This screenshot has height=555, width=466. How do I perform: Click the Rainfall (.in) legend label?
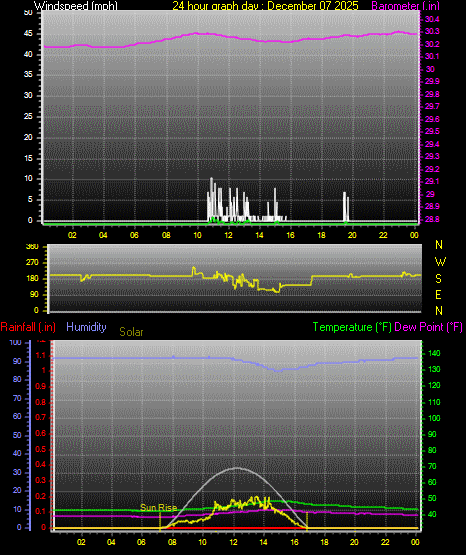click(x=28, y=327)
